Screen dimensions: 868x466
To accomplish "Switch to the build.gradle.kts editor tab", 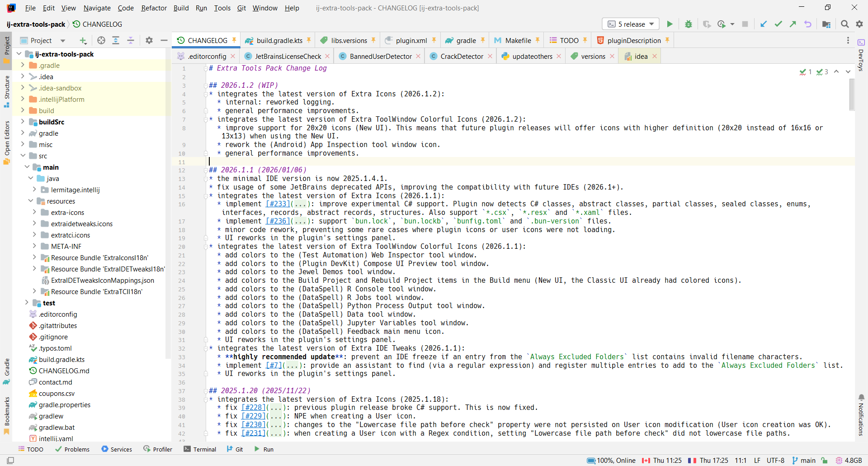I will (x=279, y=41).
